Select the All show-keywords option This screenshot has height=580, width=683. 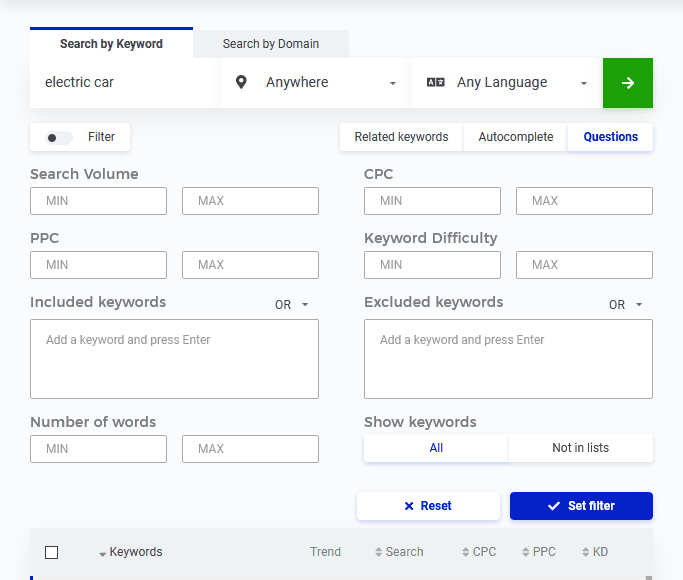(x=436, y=448)
